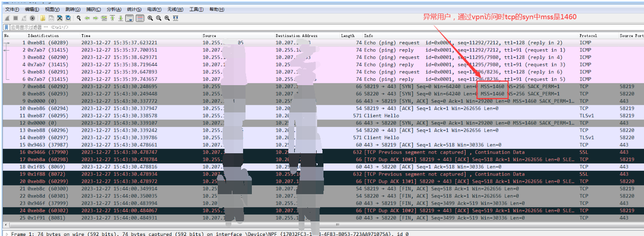Sort by the Protocol column header
Viewport: 644px width, 236px height.
588,36
